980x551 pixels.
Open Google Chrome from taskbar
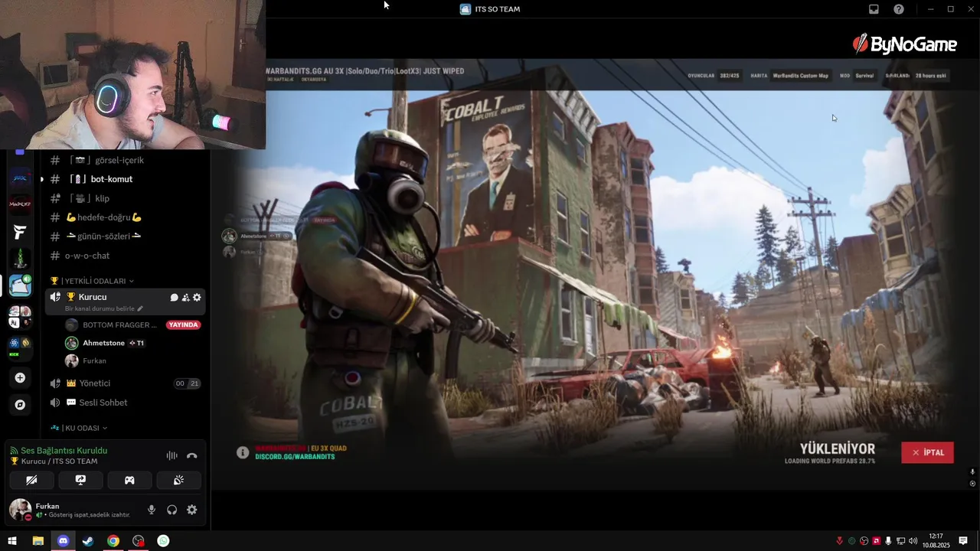point(113,541)
